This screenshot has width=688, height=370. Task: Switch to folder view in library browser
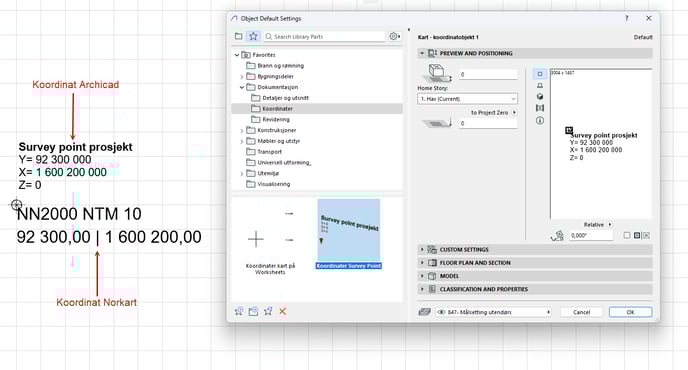point(239,36)
